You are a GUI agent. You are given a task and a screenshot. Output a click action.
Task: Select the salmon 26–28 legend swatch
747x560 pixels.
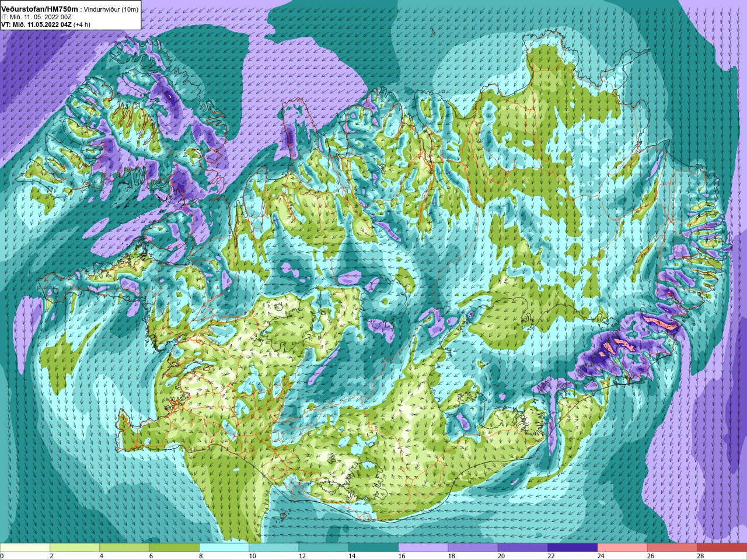tap(672, 548)
